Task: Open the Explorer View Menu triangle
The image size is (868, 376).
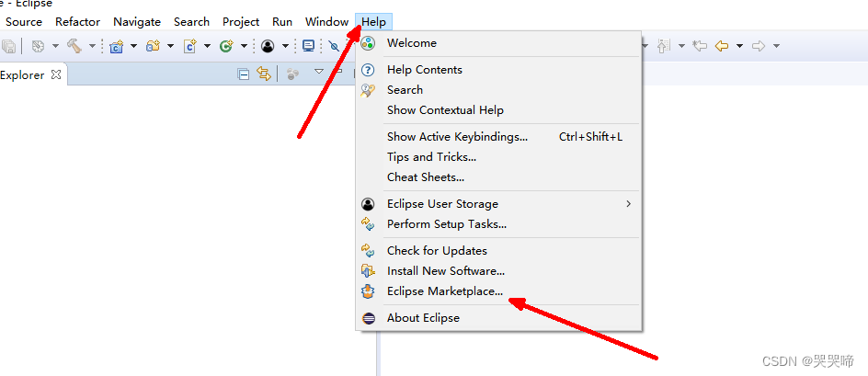Action: [319, 72]
